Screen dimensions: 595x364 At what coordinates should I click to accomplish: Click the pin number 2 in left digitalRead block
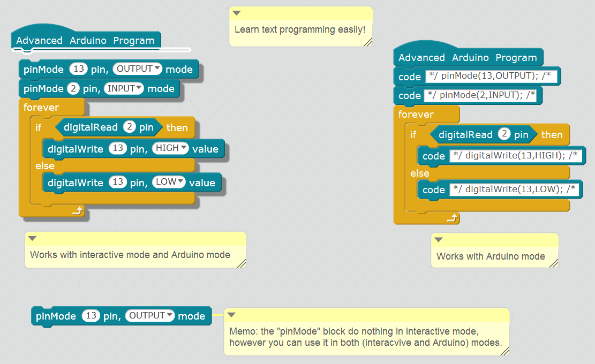click(129, 127)
